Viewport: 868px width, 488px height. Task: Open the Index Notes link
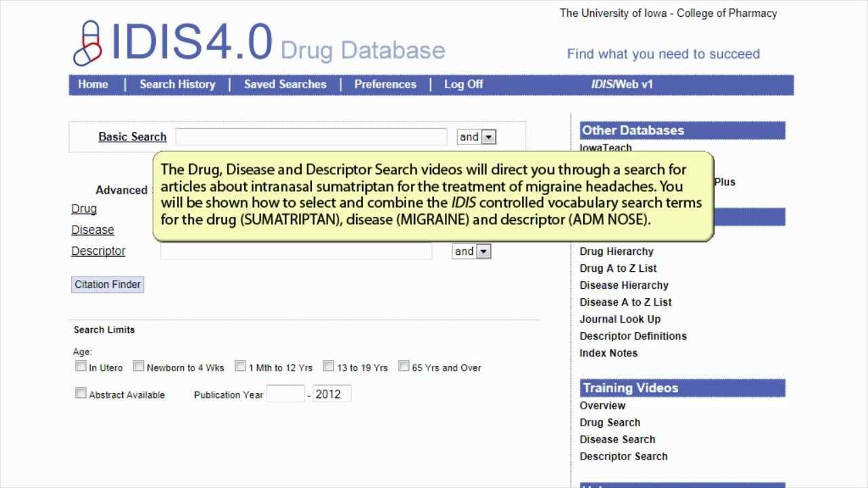[608, 353]
